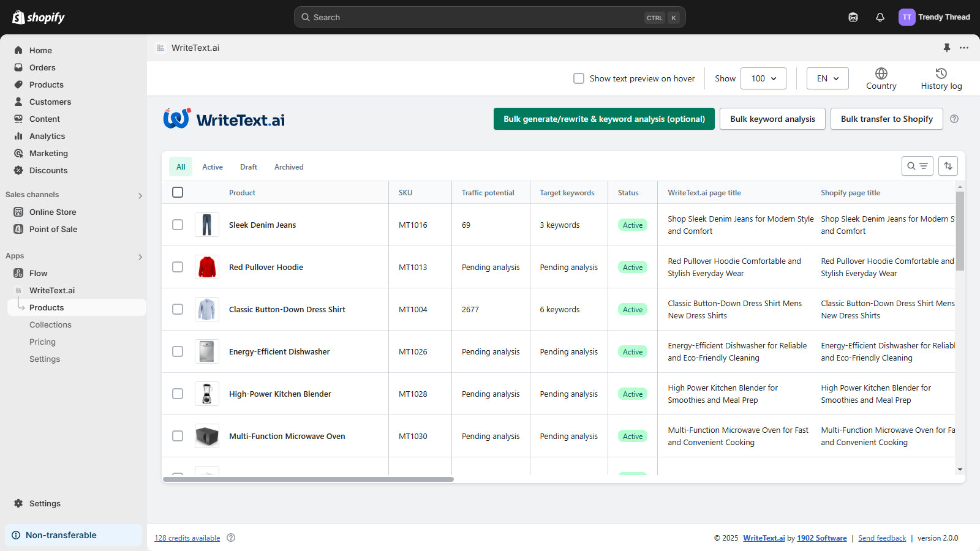The width and height of the screenshot is (980, 551).
Task: Open the search and filter icon
Action: (x=917, y=166)
